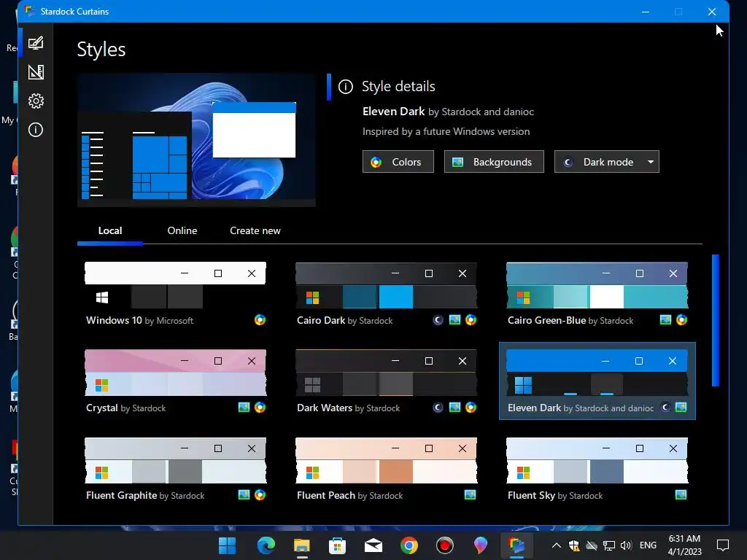Select the Windows 10 style thumbnail
Screen dimensions: 747x560
pyautogui.click(x=175, y=286)
